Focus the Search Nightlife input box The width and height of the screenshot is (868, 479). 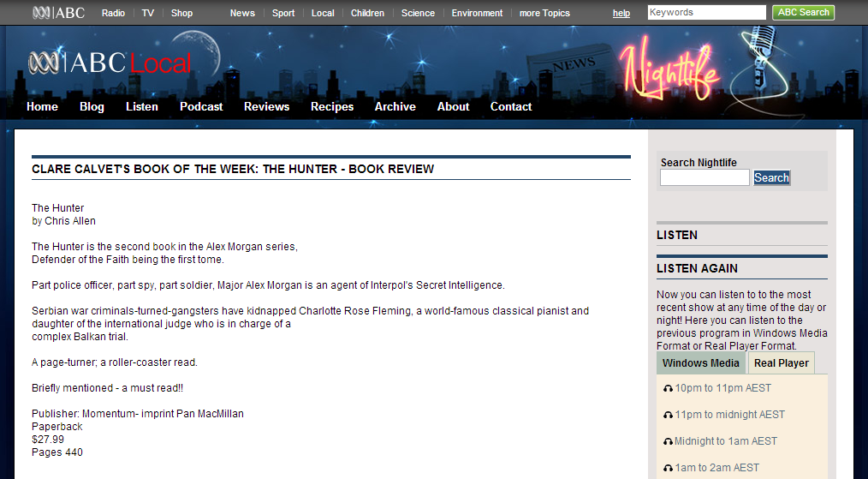point(705,177)
